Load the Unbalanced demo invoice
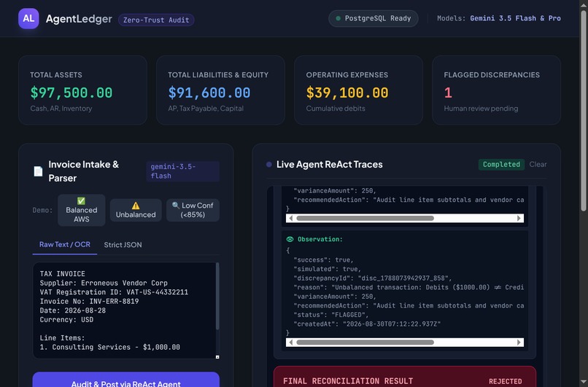This screenshot has width=588, height=387. pos(136,210)
